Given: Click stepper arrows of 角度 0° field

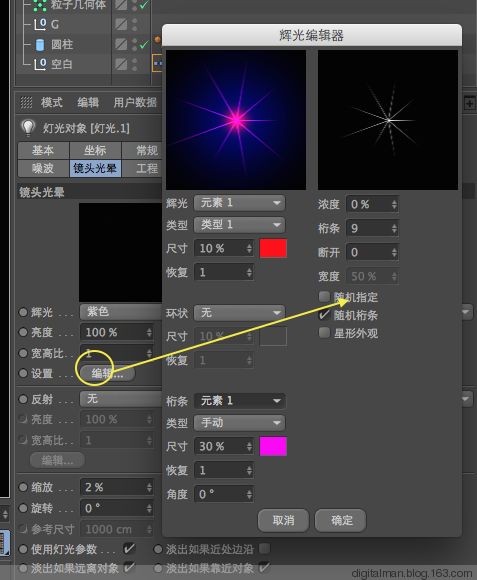Looking at the screenshot, I should pos(249,494).
